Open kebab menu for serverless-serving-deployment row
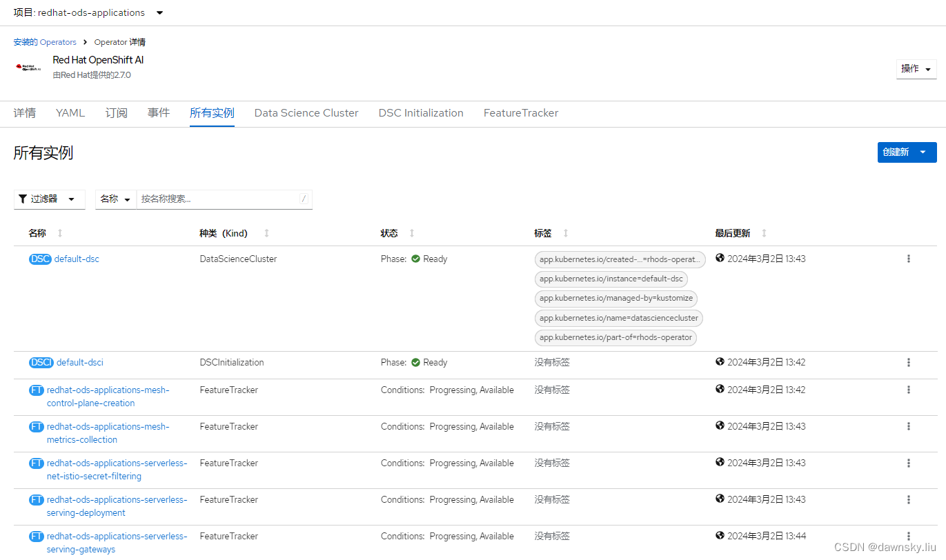This screenshot has width=946, height=560. (909, 499)
